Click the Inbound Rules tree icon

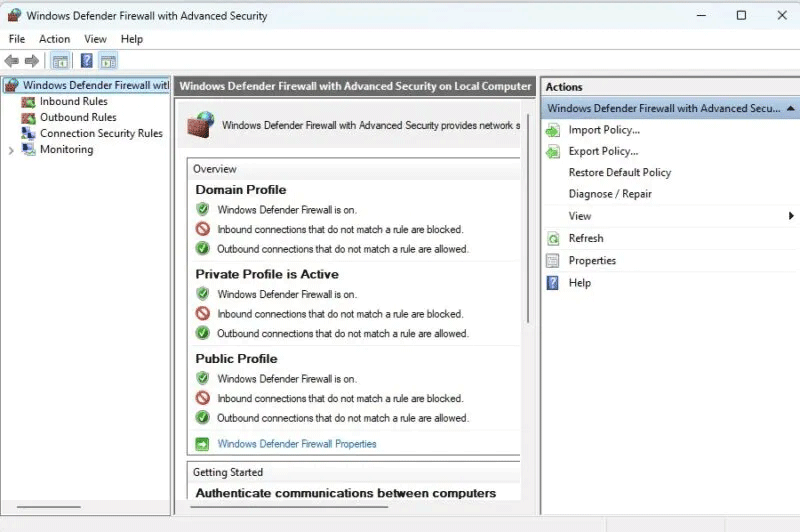click(x=28, y=102)
